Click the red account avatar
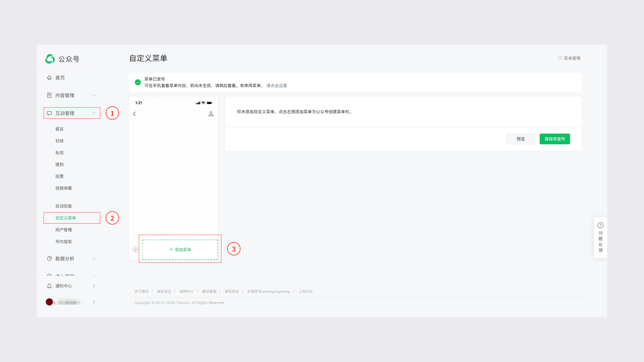The image size is (644, 362). (x=49, y=302)
